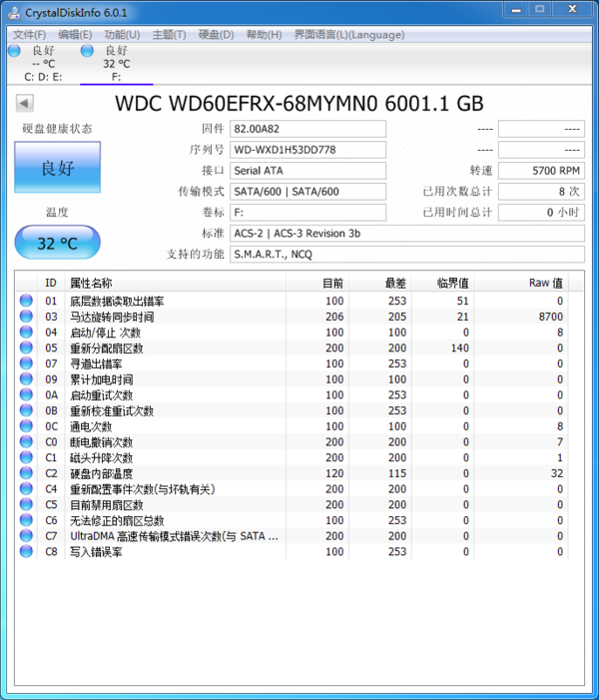The image size is (599, 700).
Task: Click status orb for attribute 0B
Action: coord(26,410)
